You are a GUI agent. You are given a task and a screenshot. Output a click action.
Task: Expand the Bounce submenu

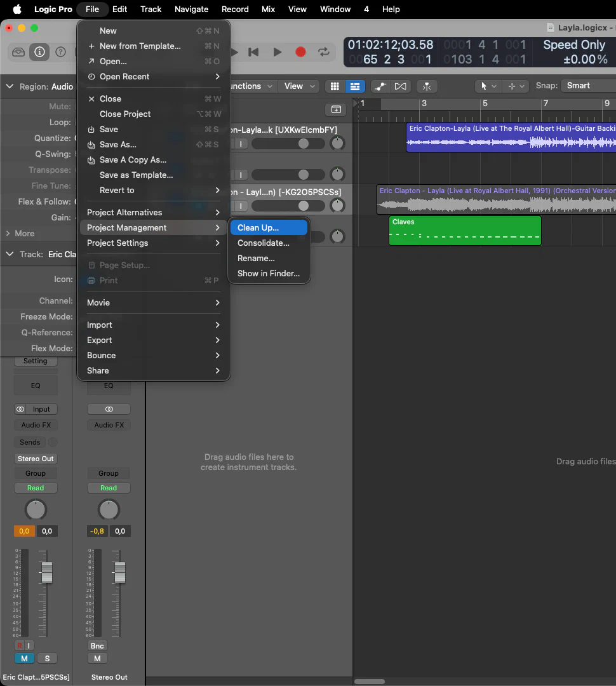pos(153,355)
